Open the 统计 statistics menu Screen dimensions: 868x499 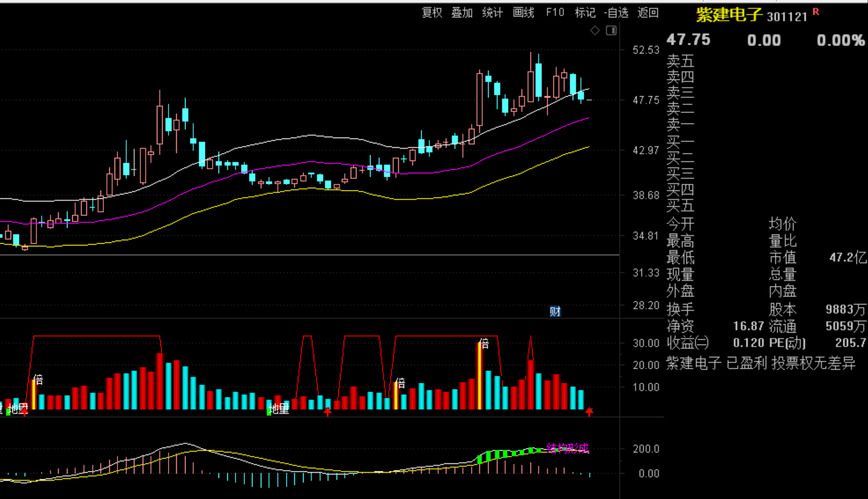492,13
